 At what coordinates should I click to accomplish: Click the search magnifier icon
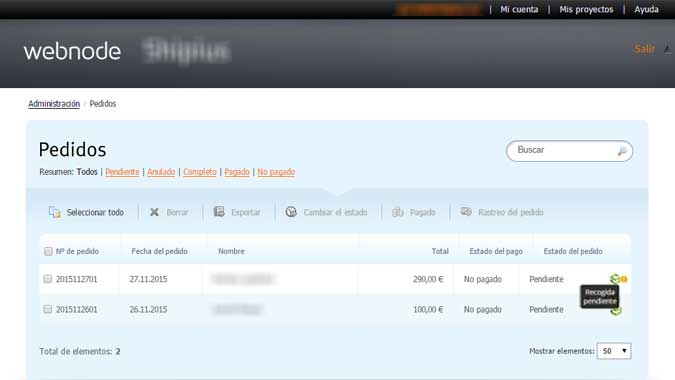coord(622,151)
